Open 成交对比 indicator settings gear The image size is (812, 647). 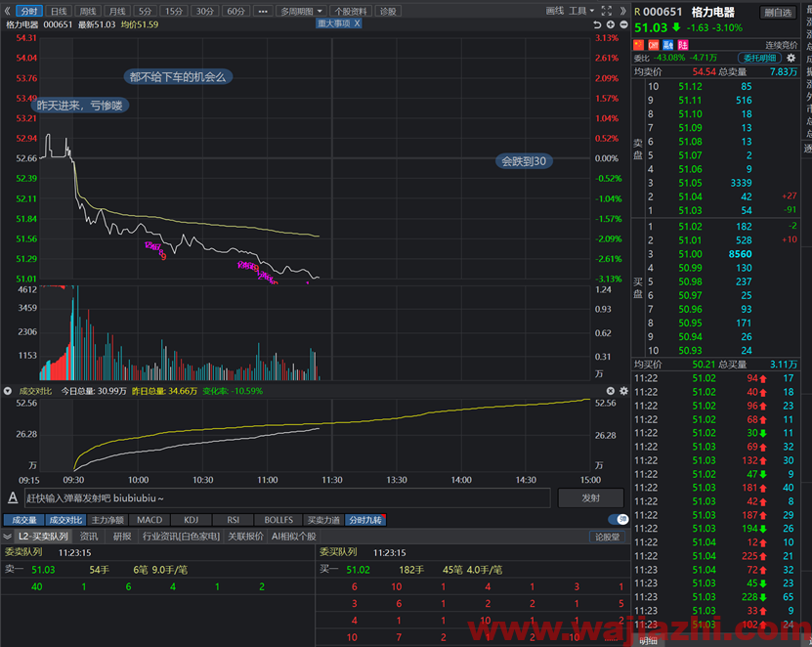[x=623, y=391]
